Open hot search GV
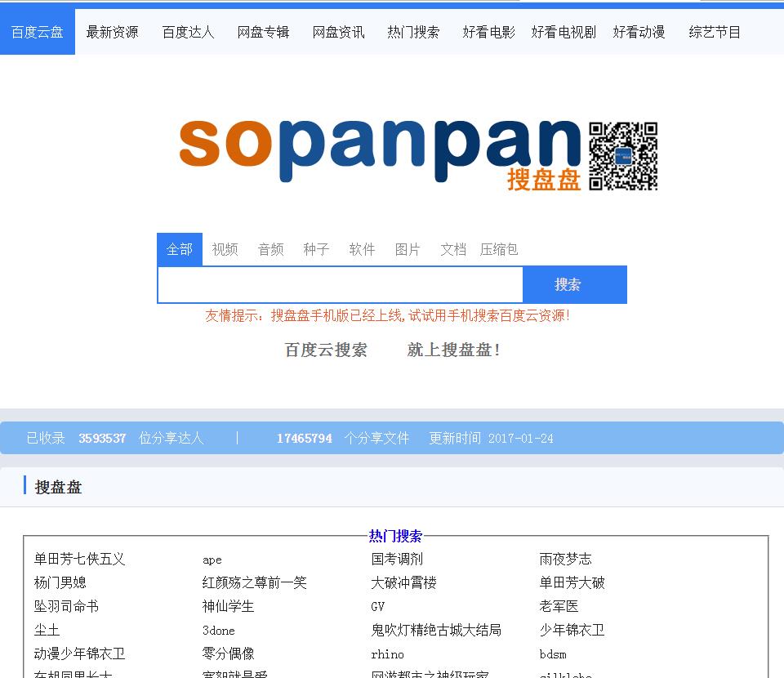Screen dimensions: 784x678 coord(377,606)
